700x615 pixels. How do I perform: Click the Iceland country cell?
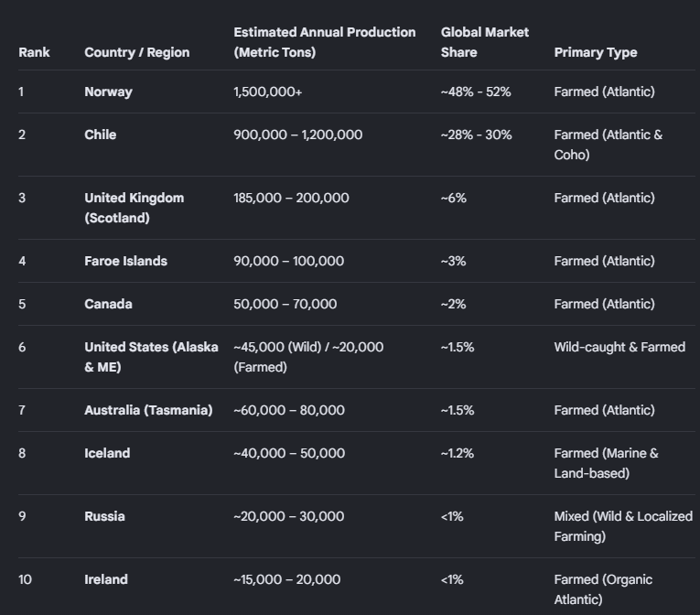pos(107,453)
